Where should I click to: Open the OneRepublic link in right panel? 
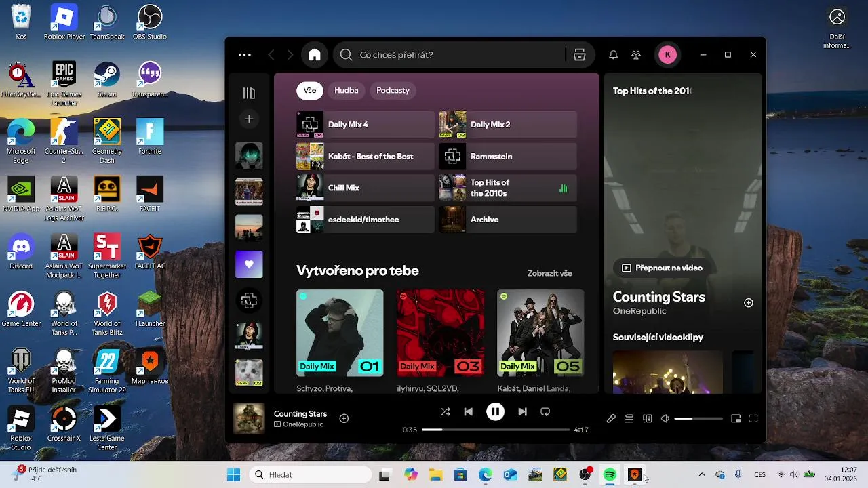(639, 311)
